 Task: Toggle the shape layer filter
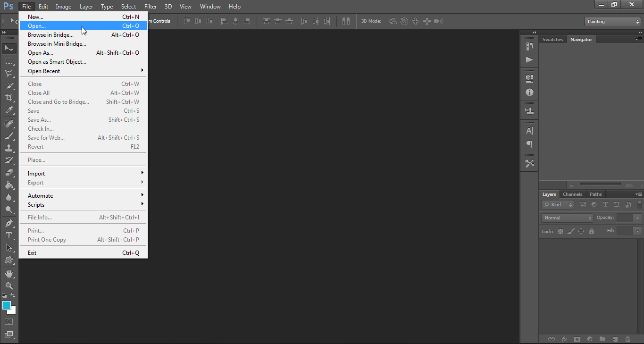pyautogui.click(x=617, y=205)
